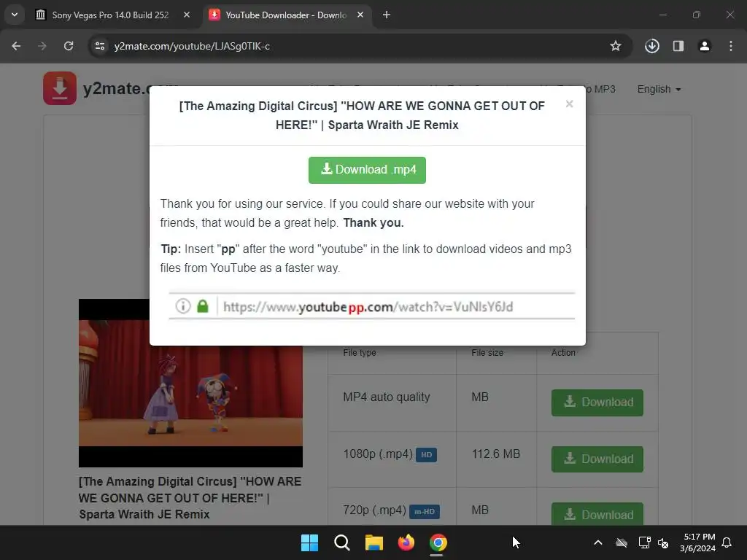Click the File size column header
The width and height of the screenshot is (747, 560).
coord(487,353)
